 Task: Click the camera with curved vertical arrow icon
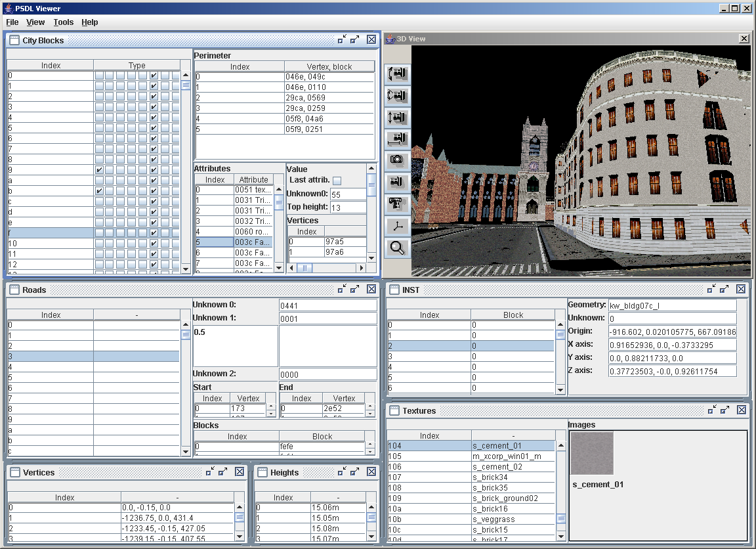[398, 74]
